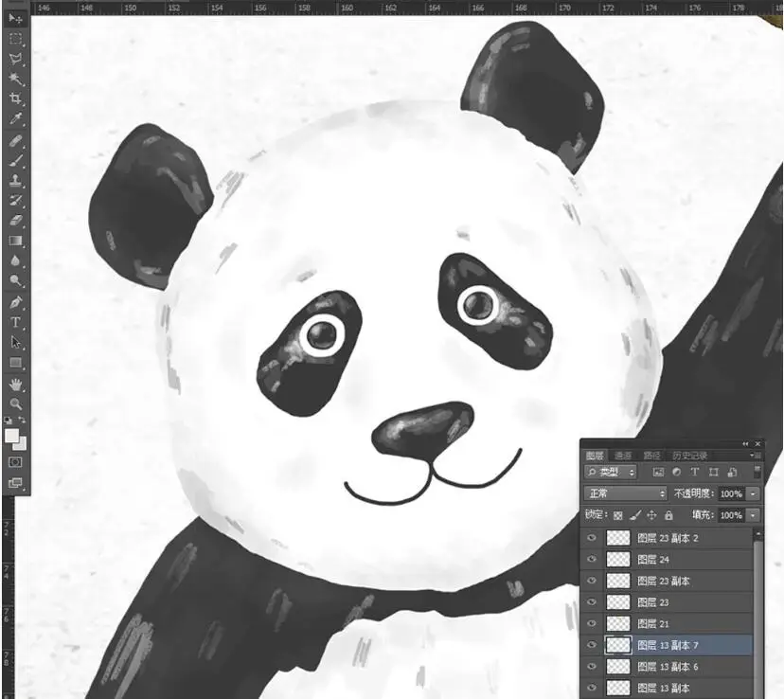Hide layer 图层 23 副本 2
784x699 pixels.
[592, 538]
